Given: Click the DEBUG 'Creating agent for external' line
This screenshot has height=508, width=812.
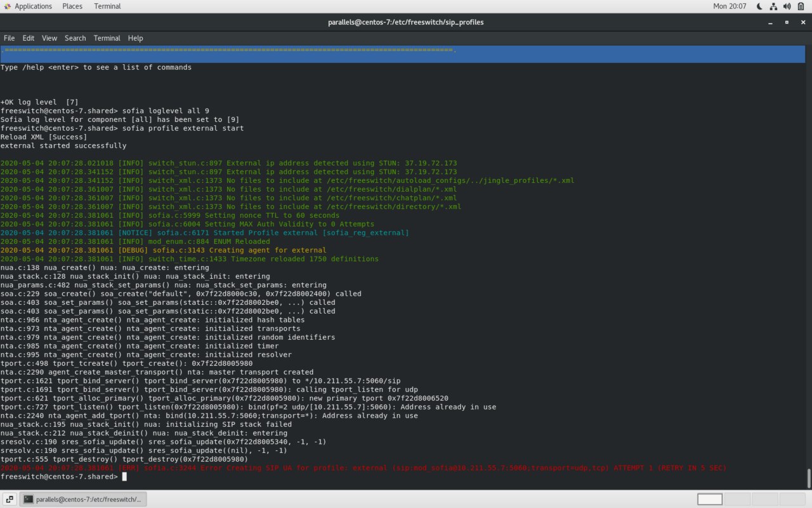Looking at the screenshot, I should tap(163, 250).
